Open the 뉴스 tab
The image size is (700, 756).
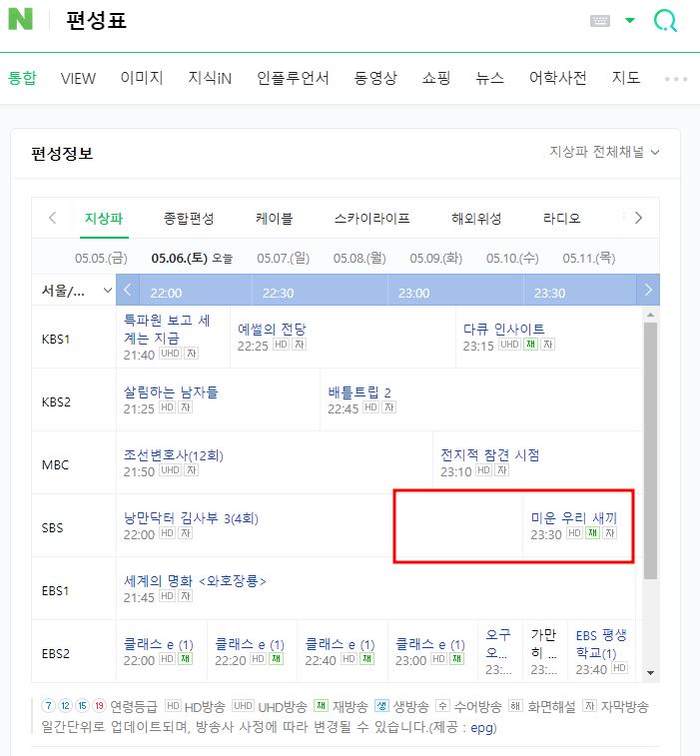[x=490, y=78]
